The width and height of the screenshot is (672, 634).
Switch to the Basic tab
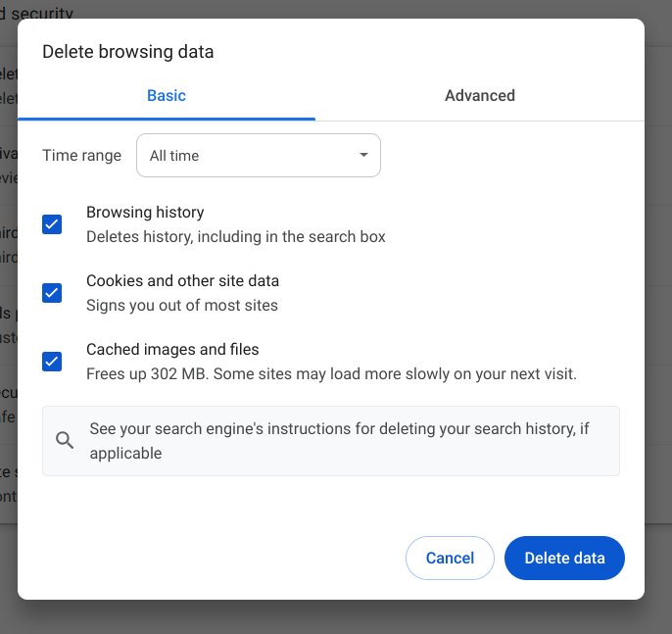point(167,96)
